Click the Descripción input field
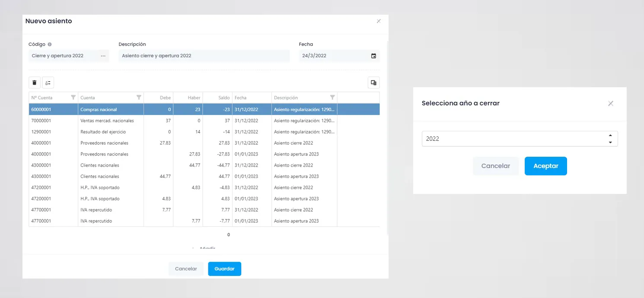 [x=204, y=56]
